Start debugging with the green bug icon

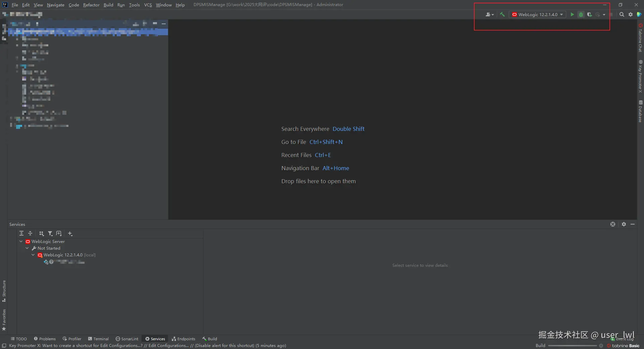(x=581, y=14)
